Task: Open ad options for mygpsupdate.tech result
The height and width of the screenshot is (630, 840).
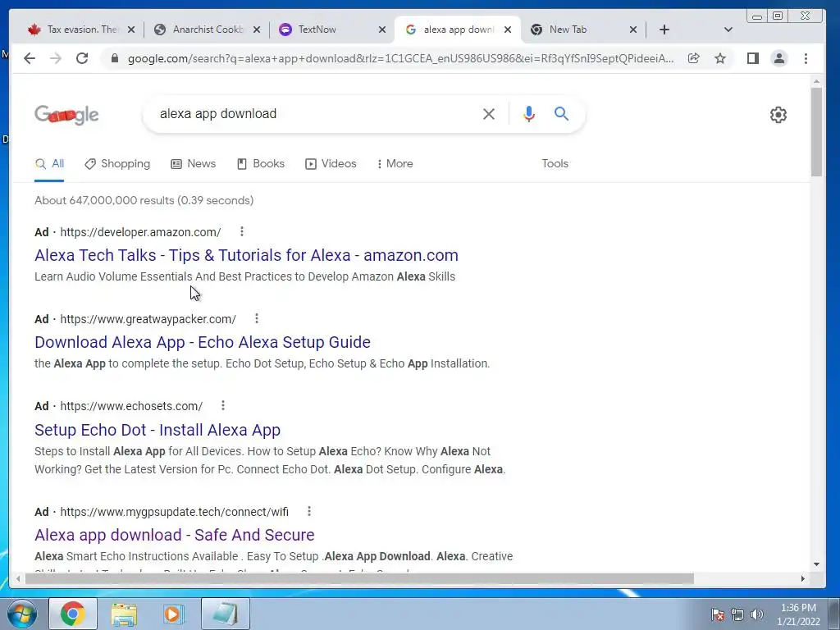Action: [309, 511]
